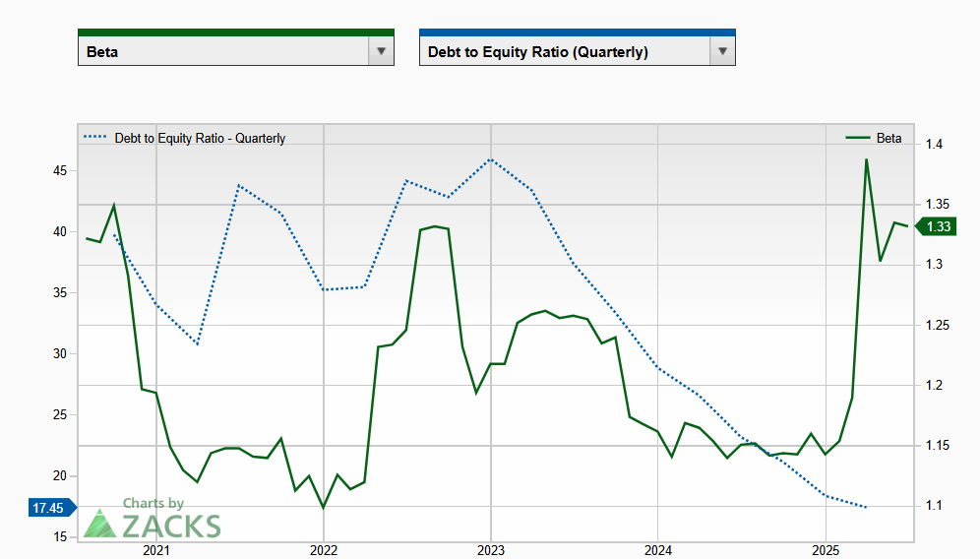Viewport: 980px width, 559px height.
Task: Toggle Debt to Equity Ratio - Quarterly legend label
Action: (200, 138)
